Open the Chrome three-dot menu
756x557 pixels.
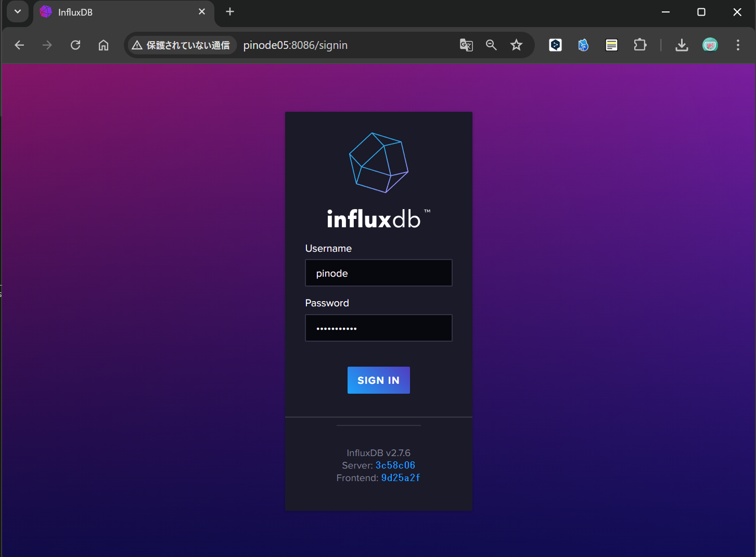(738, 45)
